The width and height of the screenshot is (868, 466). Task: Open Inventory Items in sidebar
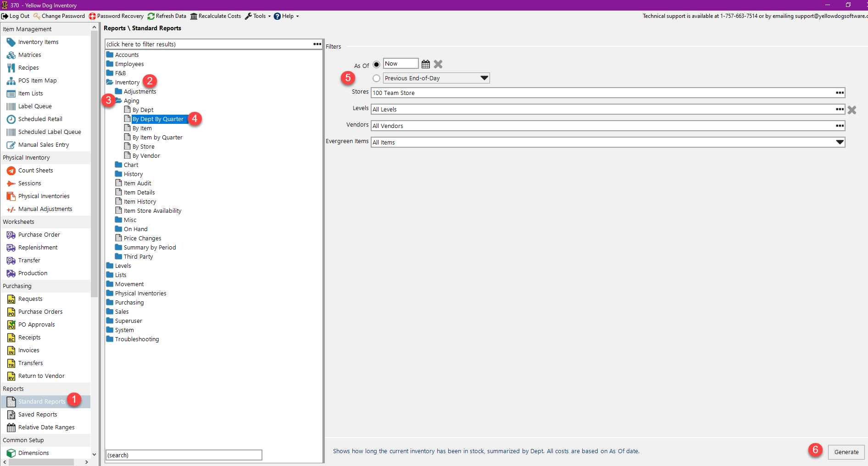38,42
